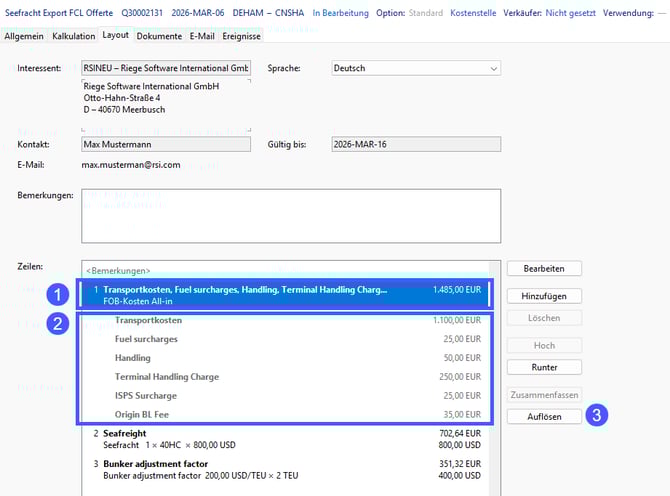
Task: Focus the Bemerkungen text area
Action: coord(290,214)
